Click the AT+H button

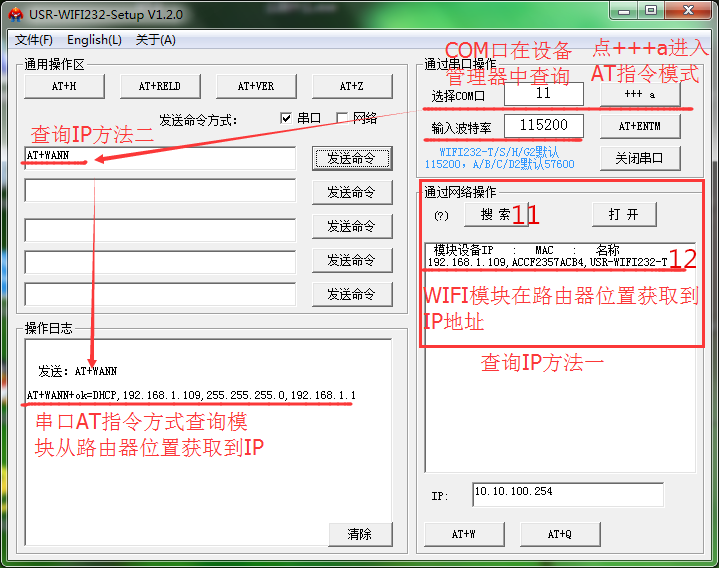(x=64, y=86)
